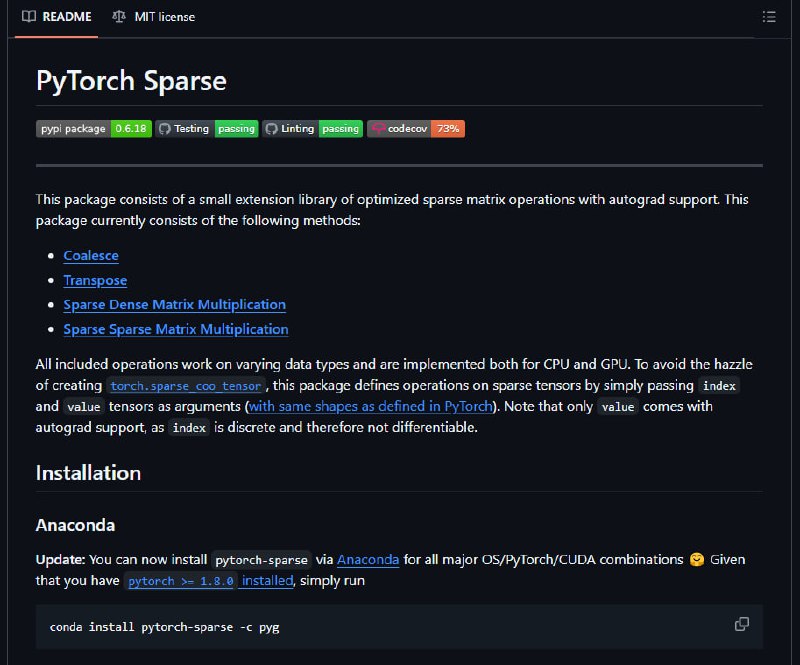Open the README outline menu icon
The width and height of the screenshot is (800, 665).
point(769,17)
